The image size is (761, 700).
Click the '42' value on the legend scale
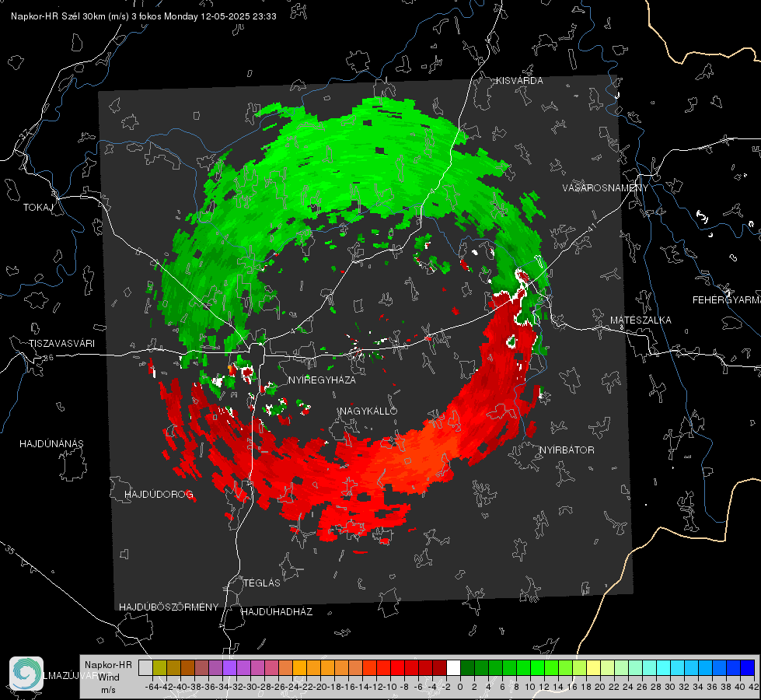point(753,687)
